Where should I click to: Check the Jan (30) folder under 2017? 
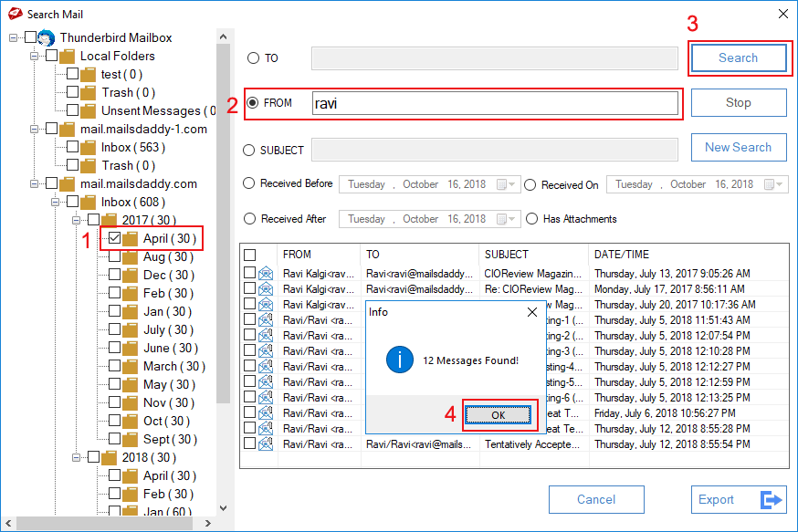coord(114,311)
